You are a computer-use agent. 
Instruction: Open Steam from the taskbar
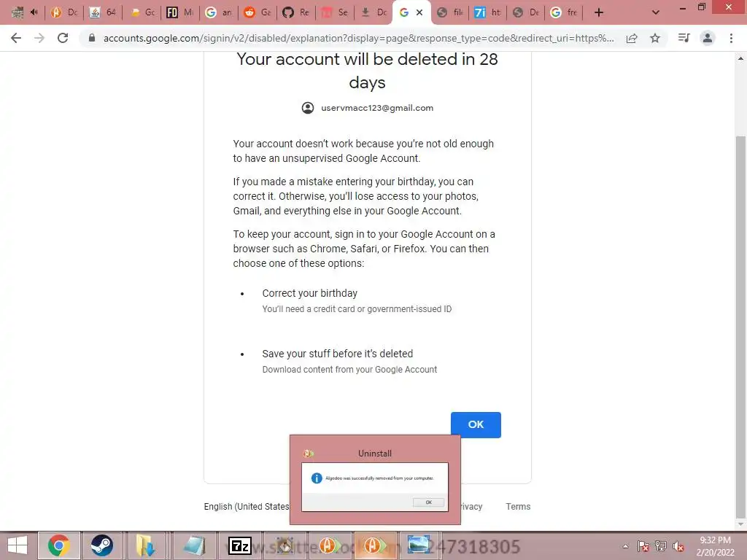pyautogui.click(x=101, y=545)
